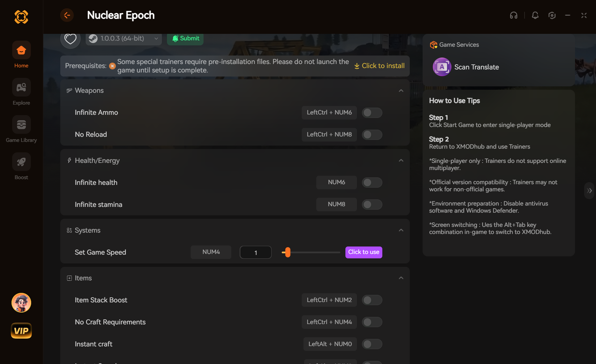Collapse the Systems section
Image resolution: width=596 pixels, height=364 pixels.
(401, 230)
